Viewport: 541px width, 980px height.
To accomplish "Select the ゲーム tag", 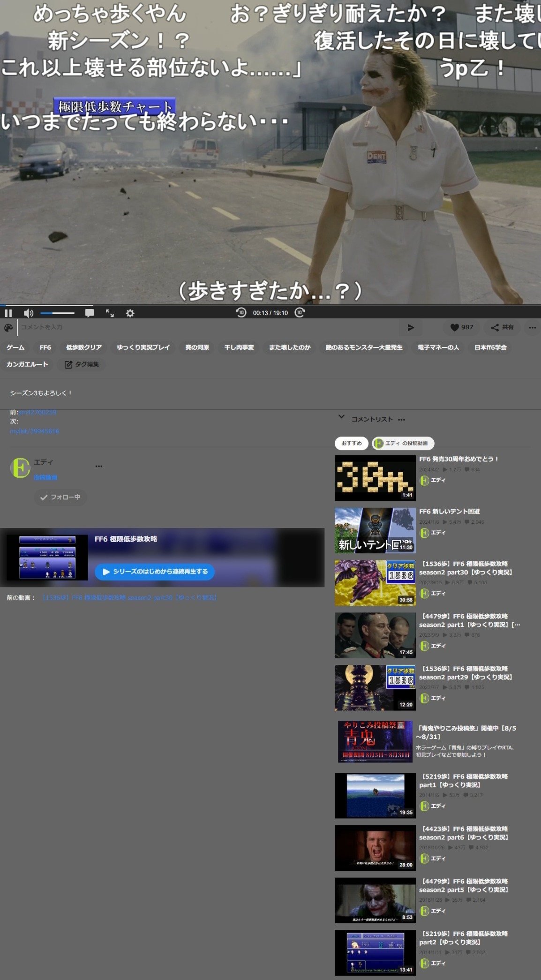I will (15, 347).
